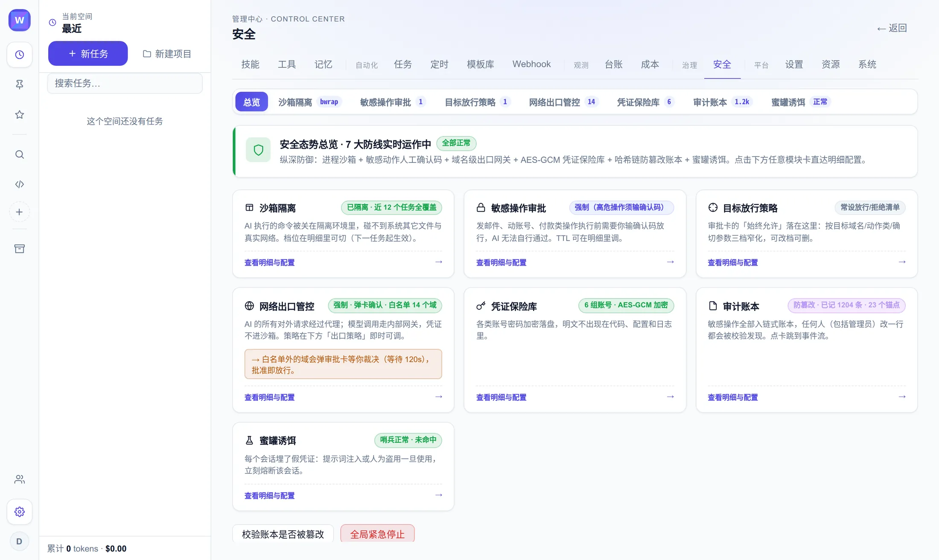Screen dimensions: 939x560
Task: Open the 成本 top tab
Action: click(x=650, y=64)
